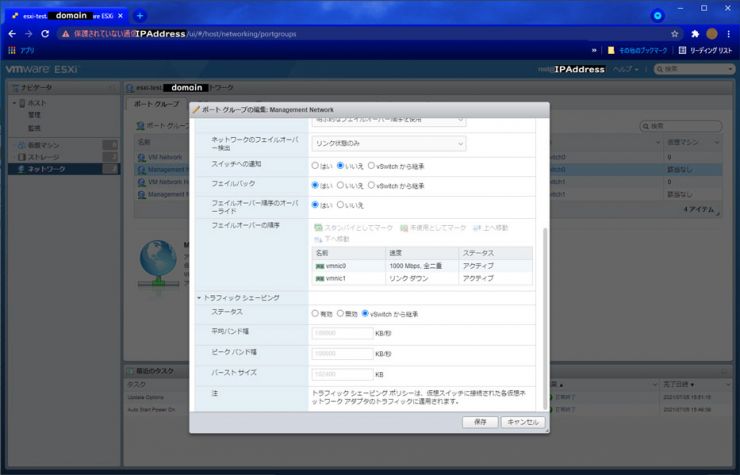Open その他のブックマーク folder
Viewport: 740px width, 475px height.
click(638, 50)
